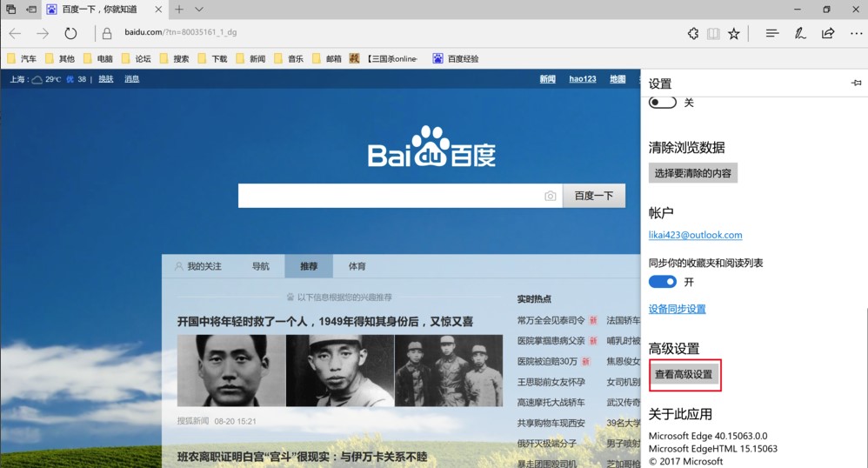Screen dimensions: 868x468
Task: Open the more actions ellipsis menu
Action: click(856, 34)
